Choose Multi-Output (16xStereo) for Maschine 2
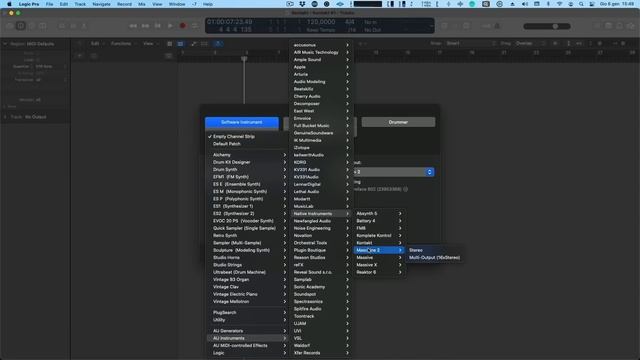Screen dimensions: 640x360 click(434, 258)
